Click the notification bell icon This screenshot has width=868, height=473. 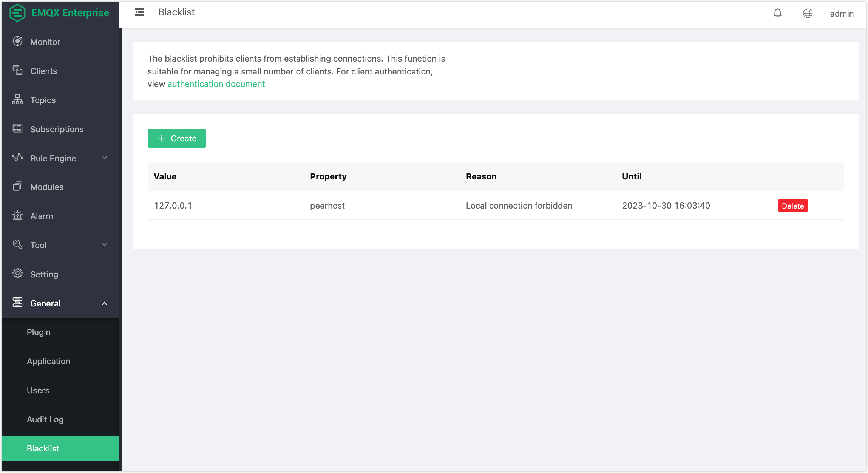point(777,13)
